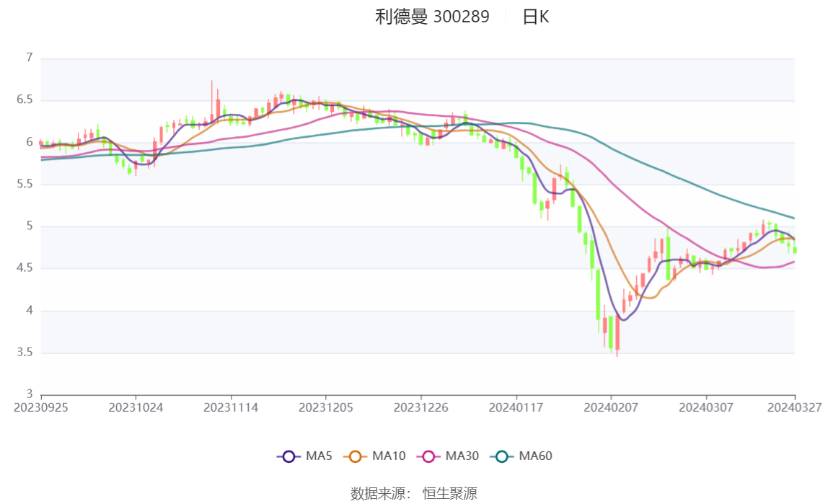Click the tall red candlestick with the 6.7 high
This screenshot has height=504, width=828.
pos(212,103)
